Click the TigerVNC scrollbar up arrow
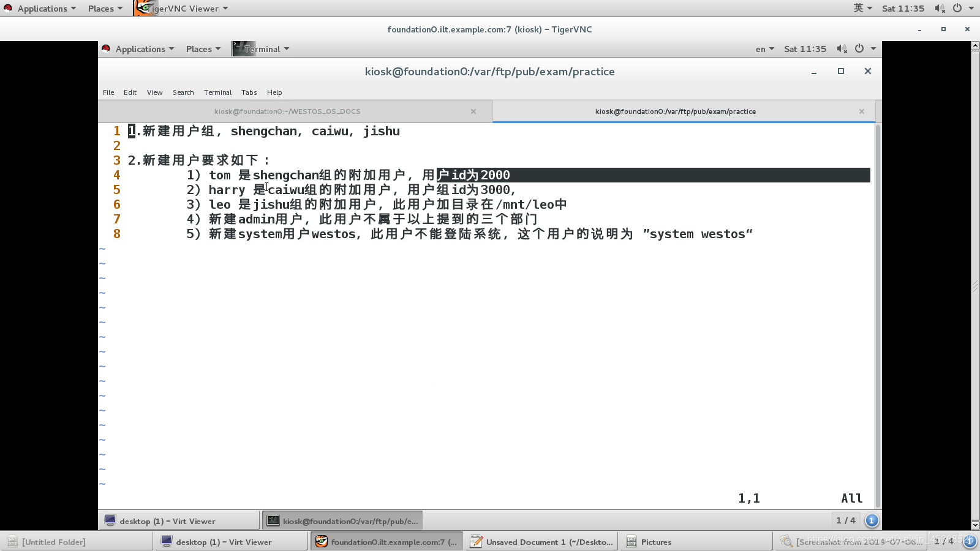Screen dimensions: 980x551 975,46
